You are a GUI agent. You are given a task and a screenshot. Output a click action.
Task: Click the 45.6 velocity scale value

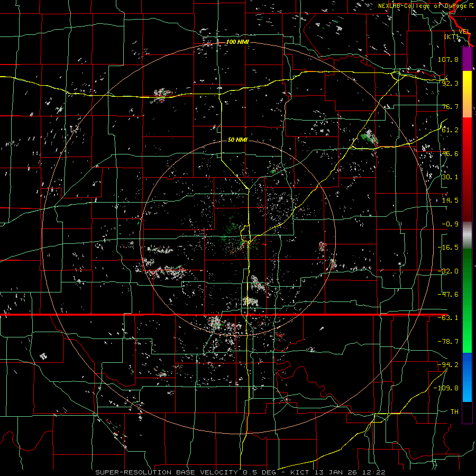pyautogui.click(x=450, y=153)
